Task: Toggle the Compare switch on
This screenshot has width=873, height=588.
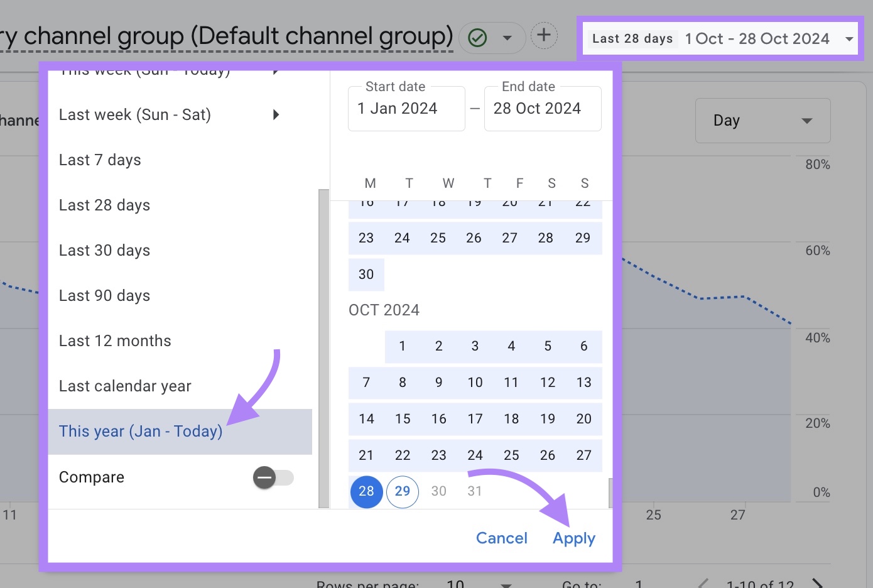Action: [273, 477]
